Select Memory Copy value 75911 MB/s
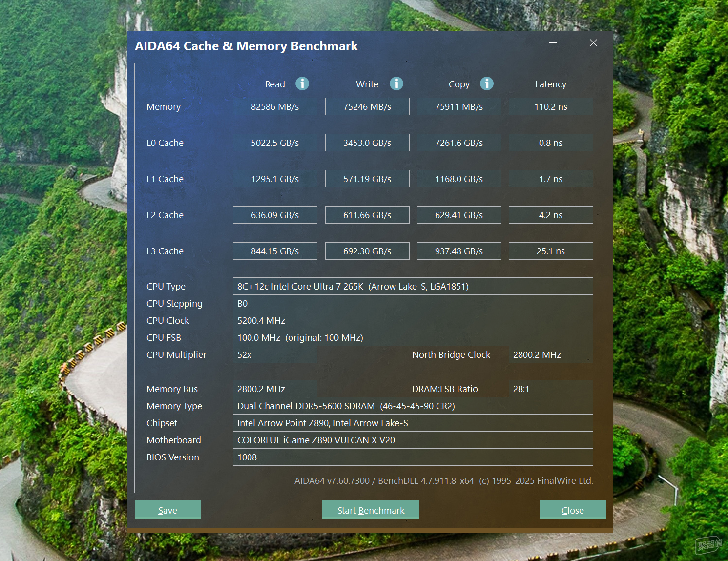 click(459, 106)
